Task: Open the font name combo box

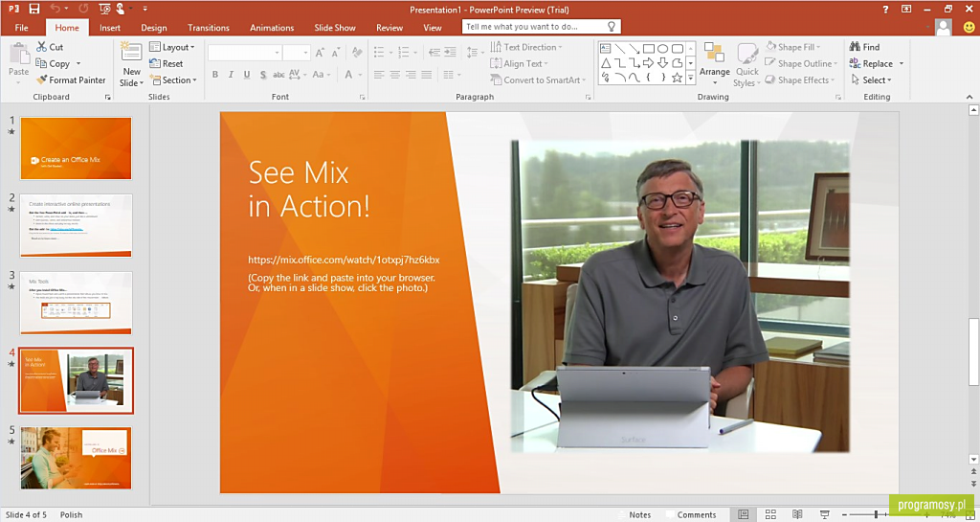Action: [x=244, y=53]
